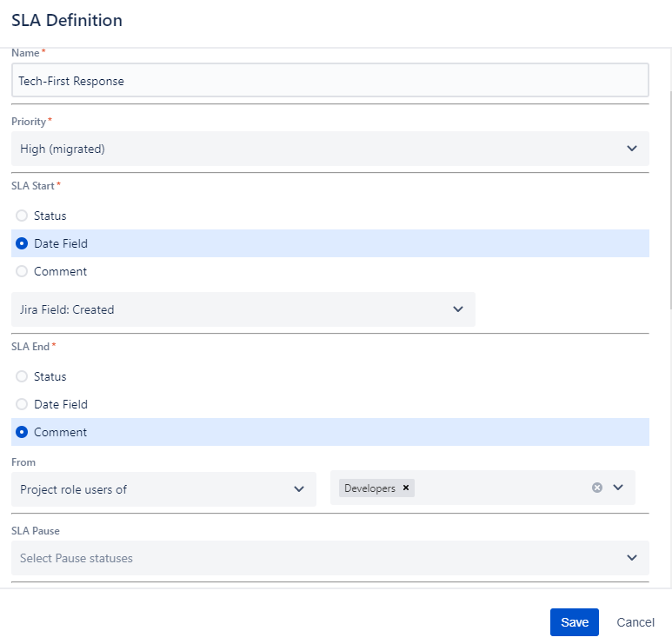The height and width of the screenshot is (644, 672).
Task: Click the High (migrated) priority value
Action: [63, 149]
